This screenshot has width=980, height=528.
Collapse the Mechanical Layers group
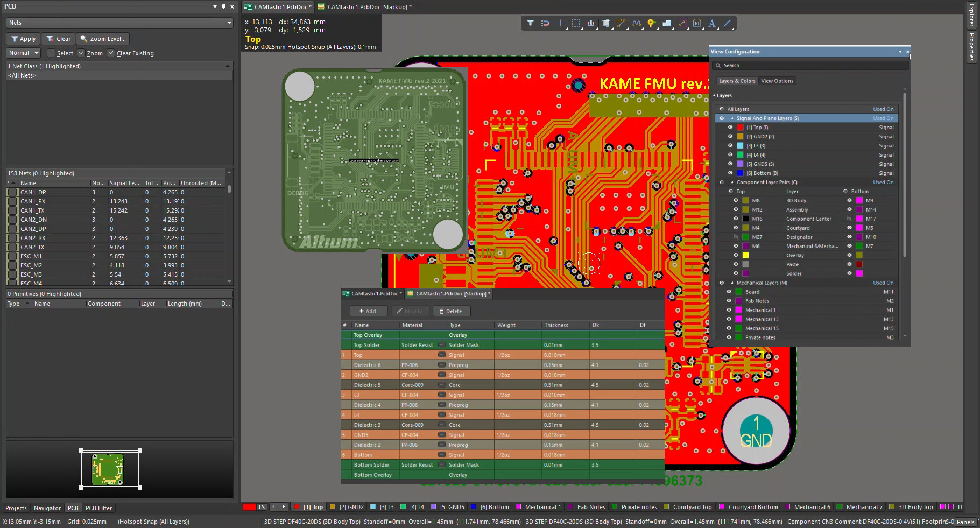coord(732,283)
